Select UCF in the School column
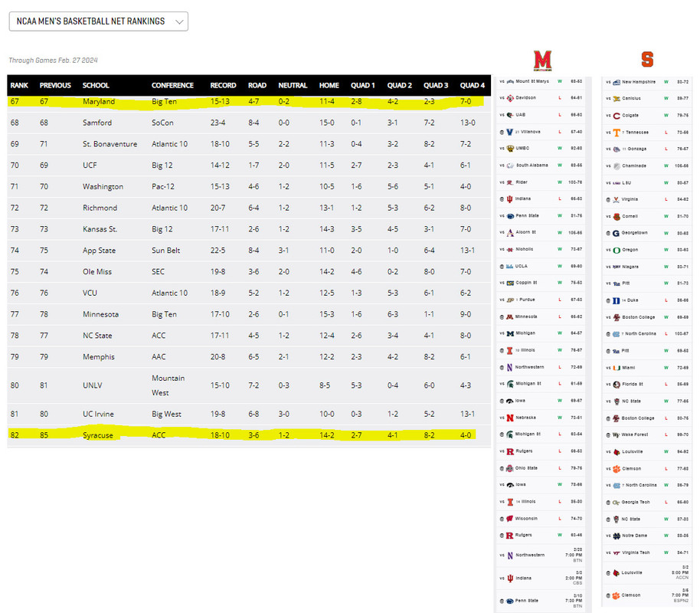 click(90, 166)
